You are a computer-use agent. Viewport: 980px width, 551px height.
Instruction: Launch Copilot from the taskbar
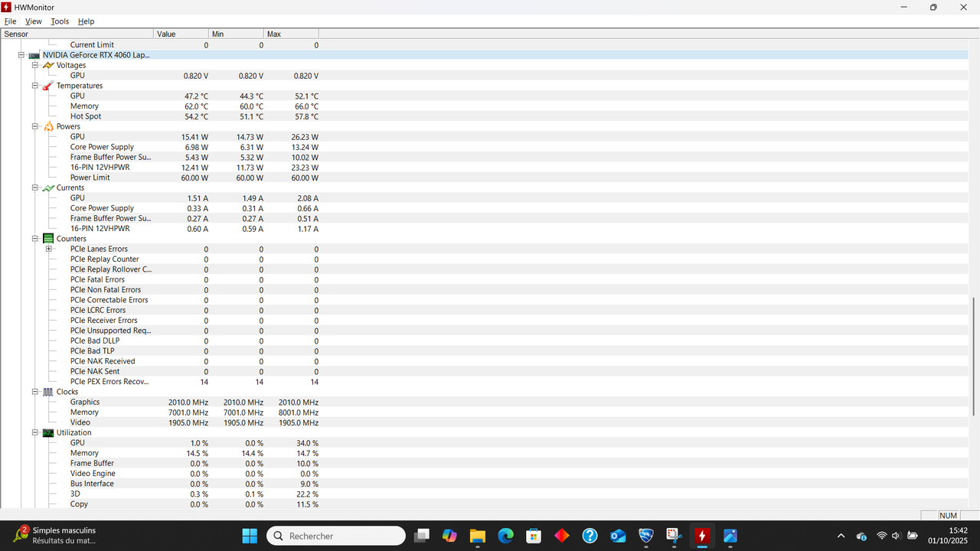coord(449,536)
